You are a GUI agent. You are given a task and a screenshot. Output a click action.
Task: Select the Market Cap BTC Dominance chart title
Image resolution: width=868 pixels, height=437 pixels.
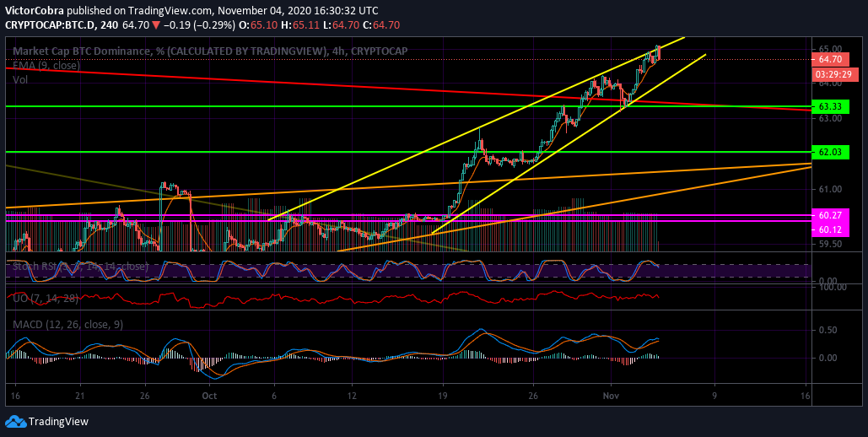210,51
